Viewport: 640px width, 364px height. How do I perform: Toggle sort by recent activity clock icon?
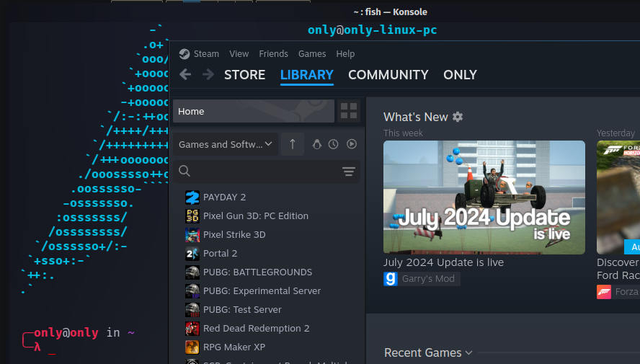(x=334, y=144)
